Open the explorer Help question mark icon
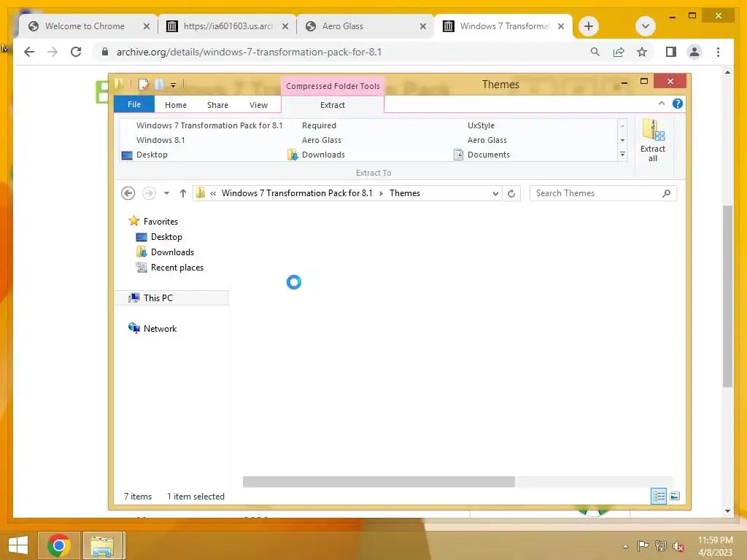 tap(678, 104)
